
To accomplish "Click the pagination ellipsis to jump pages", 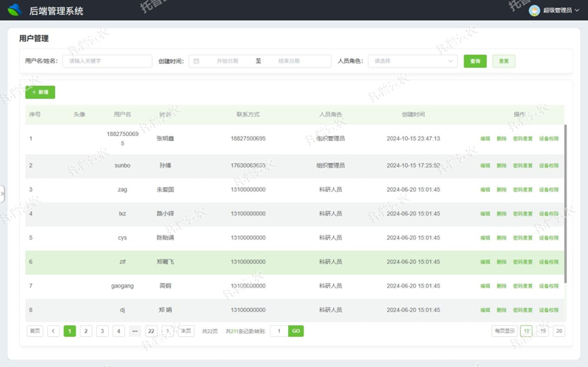I will pyautogui.click(x=135, y=331).
